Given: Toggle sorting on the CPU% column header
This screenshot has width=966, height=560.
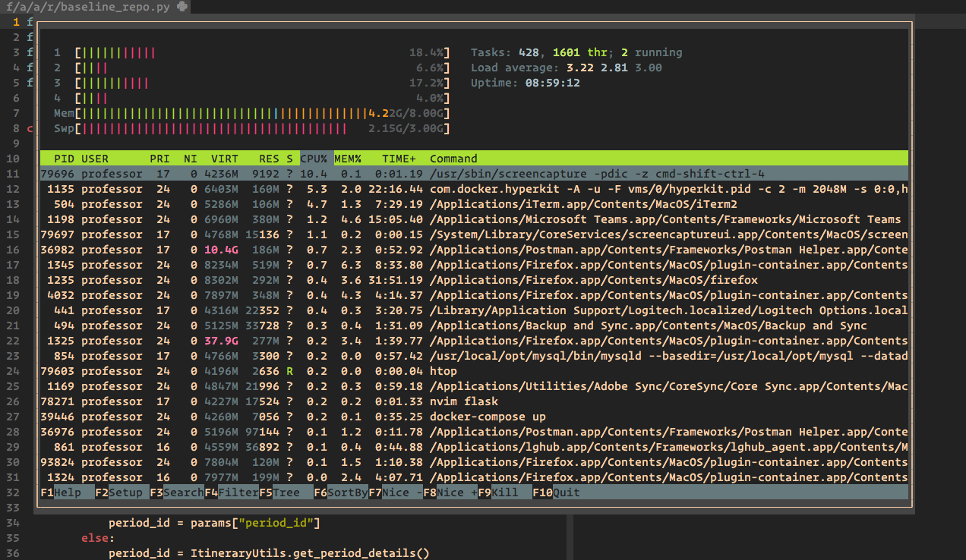Looking at the screenshot, I should point(312,158).
